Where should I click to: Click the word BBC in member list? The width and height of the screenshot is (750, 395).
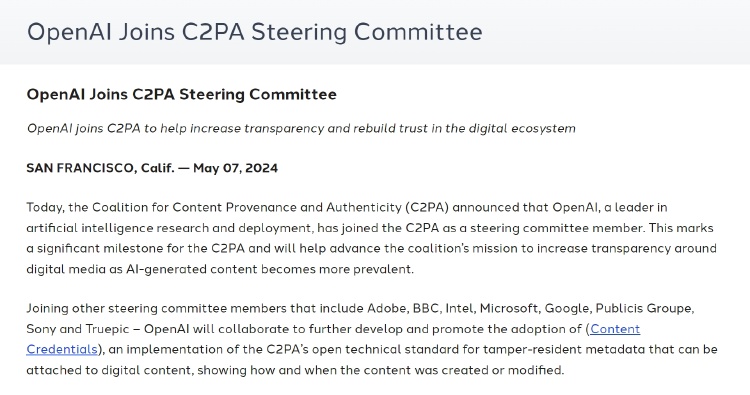click(x=427, y=308)
